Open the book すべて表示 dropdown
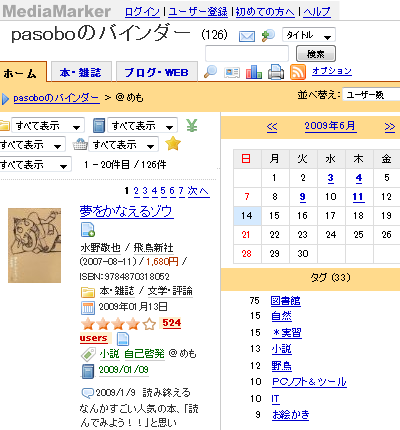The width and height of the screenshot is (400, 430). [142, 126]
